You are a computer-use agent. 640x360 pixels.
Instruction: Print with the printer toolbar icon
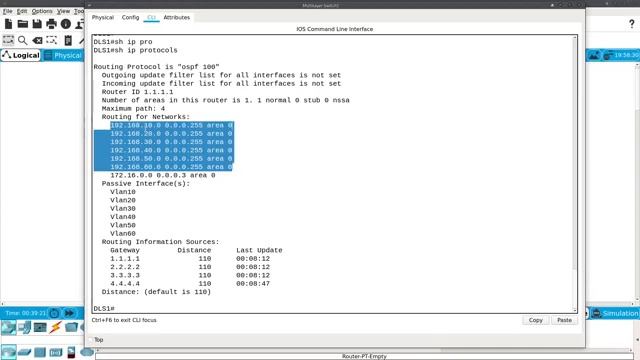pos(51,24)
